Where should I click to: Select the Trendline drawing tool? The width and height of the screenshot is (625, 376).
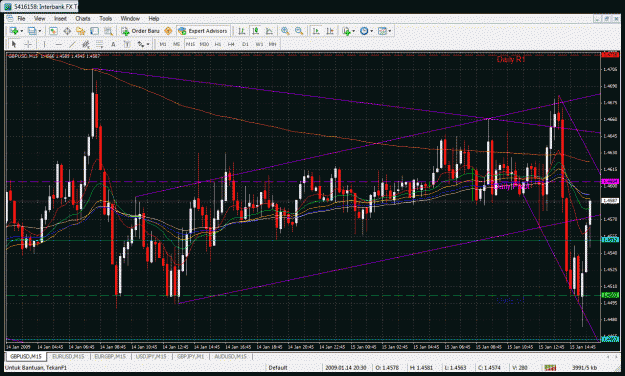[x=72, y=44]
